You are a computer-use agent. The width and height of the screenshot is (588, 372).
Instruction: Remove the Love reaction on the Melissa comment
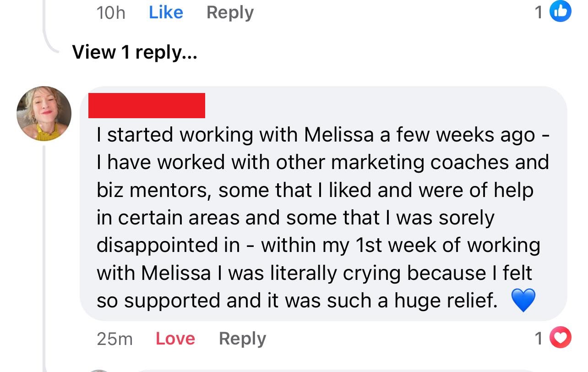coord(175,339)
